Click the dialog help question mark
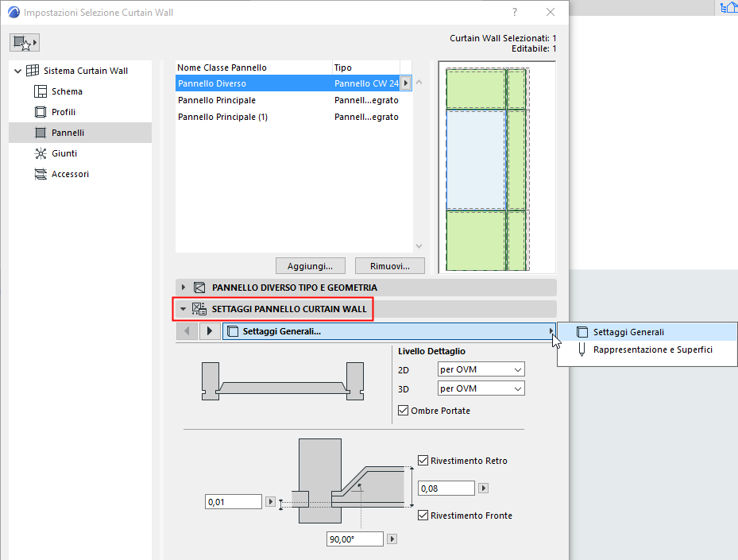Viewport: 738px width, 560px height. (514, 14)
